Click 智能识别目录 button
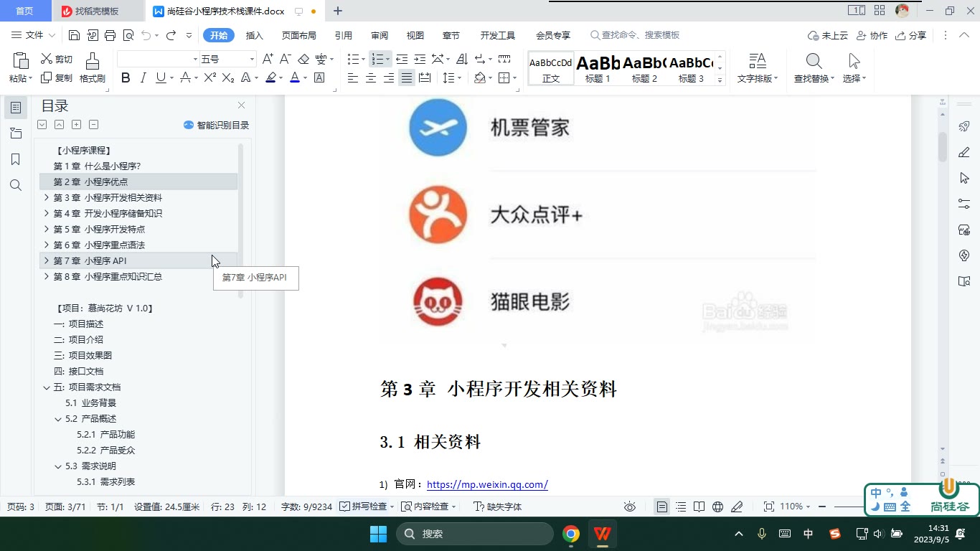980x551 pixels. pos(217,125)
